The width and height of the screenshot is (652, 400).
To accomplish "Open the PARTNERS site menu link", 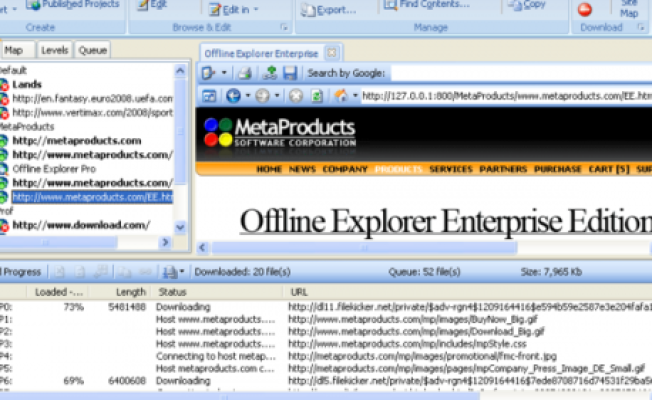I will click(x=503, y=169).
